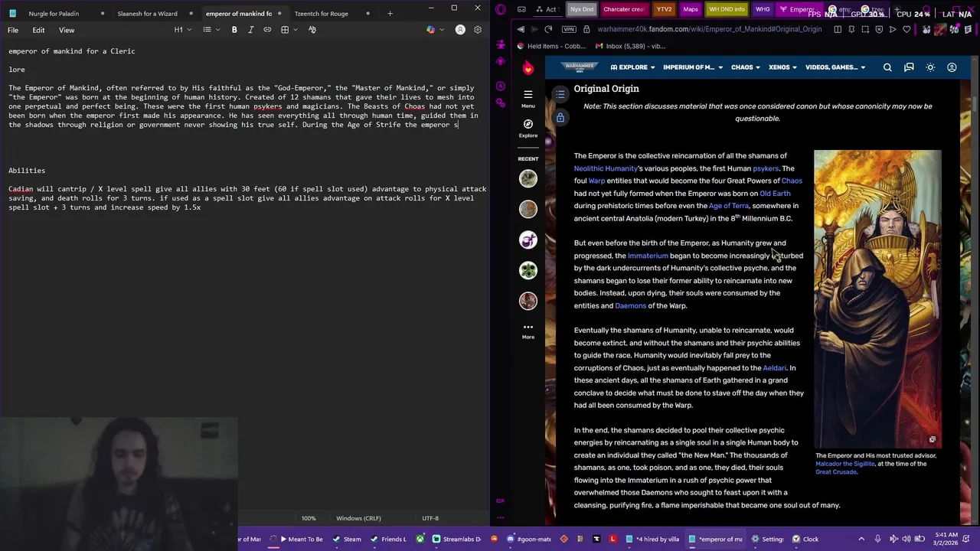This screenshot has width=980, height=551.
Task: Open wiki search magnifier icon
Action: [887, 67]
